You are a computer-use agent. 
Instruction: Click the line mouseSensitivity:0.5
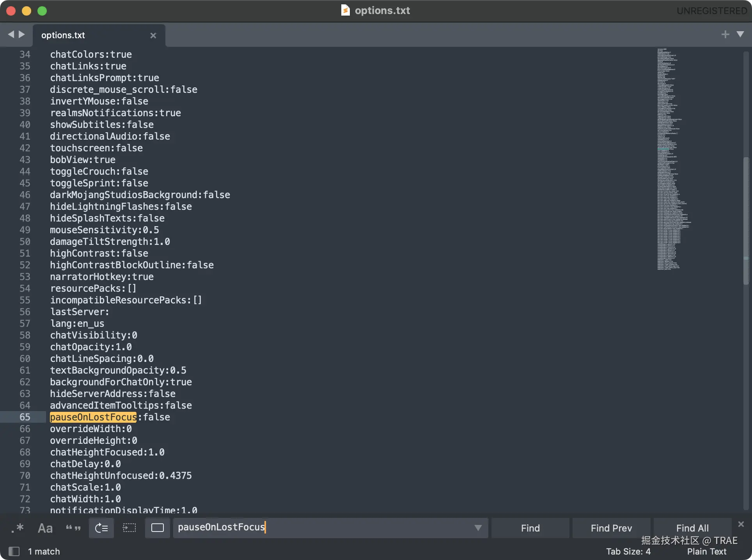pos(105,230)
